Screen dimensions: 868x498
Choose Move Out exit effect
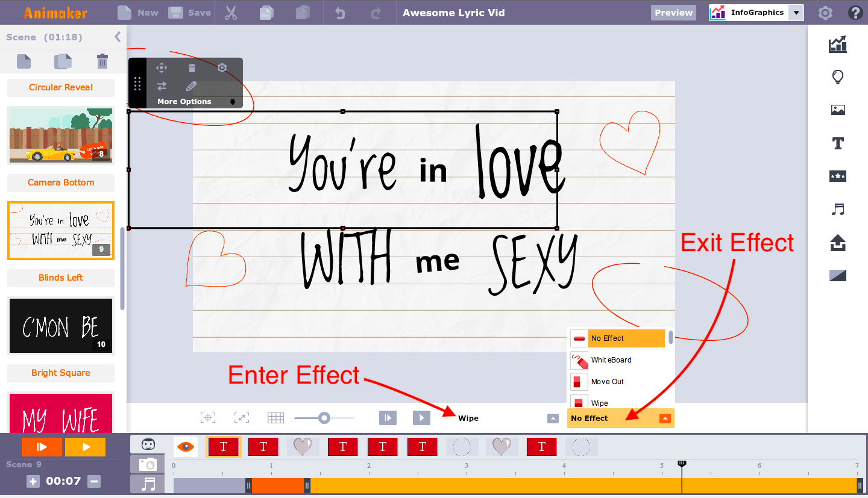[x=617, y=382]
